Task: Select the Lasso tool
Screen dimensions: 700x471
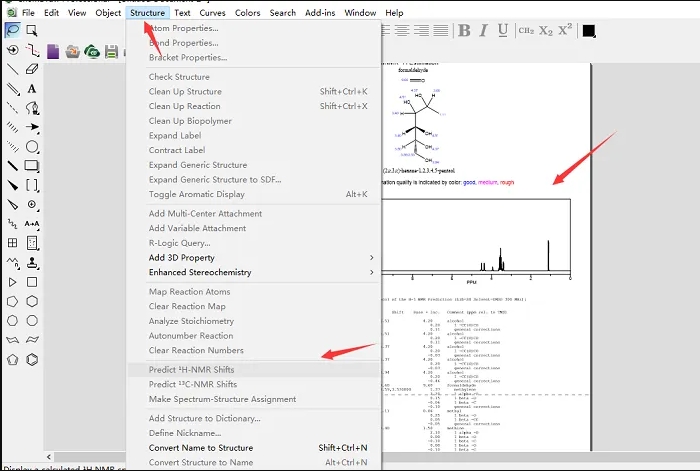Action: click(11, 30)
